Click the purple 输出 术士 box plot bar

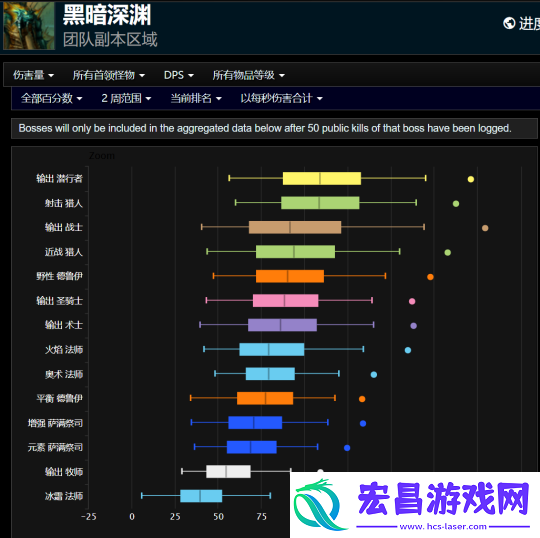tap(282, 325)
